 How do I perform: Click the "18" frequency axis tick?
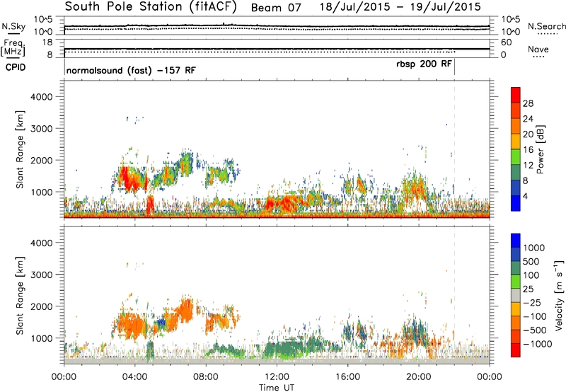click(47, 42)
